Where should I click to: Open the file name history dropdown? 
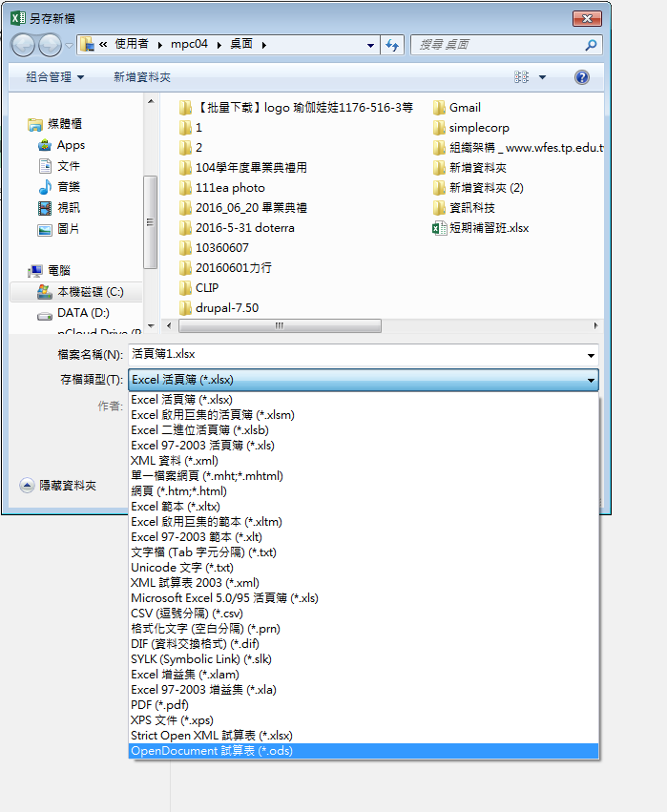(x=591, y=355)
